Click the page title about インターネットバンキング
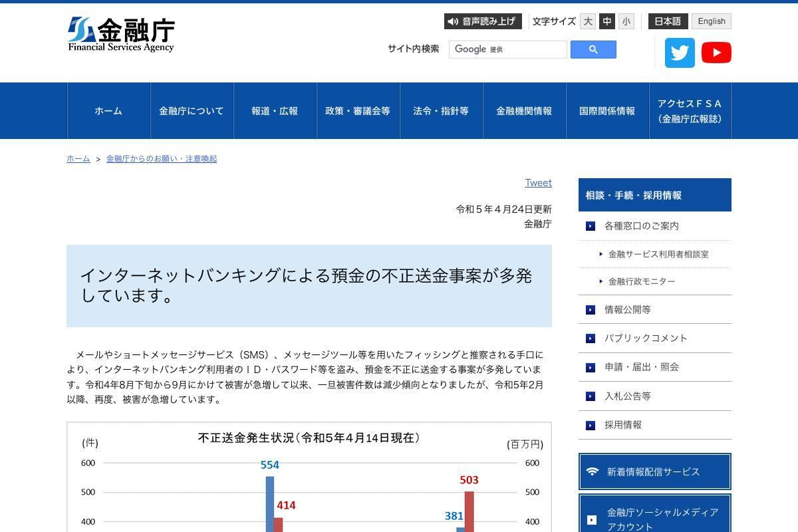 click(x=309, y=286)
